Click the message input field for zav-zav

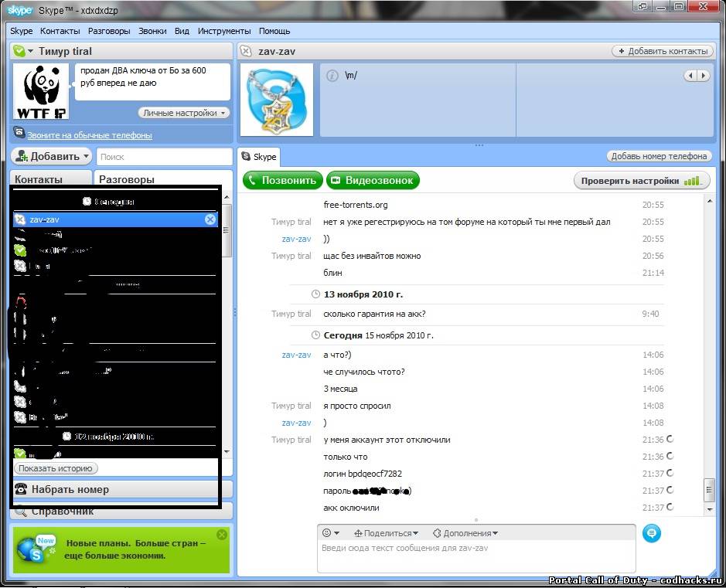point(476,556)
